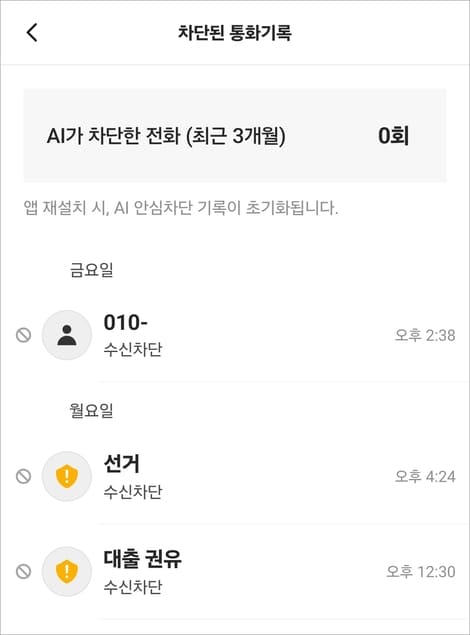Tap the 오후 4:24 timestamp
470x635 pixels.
click(x=425, y=476)
